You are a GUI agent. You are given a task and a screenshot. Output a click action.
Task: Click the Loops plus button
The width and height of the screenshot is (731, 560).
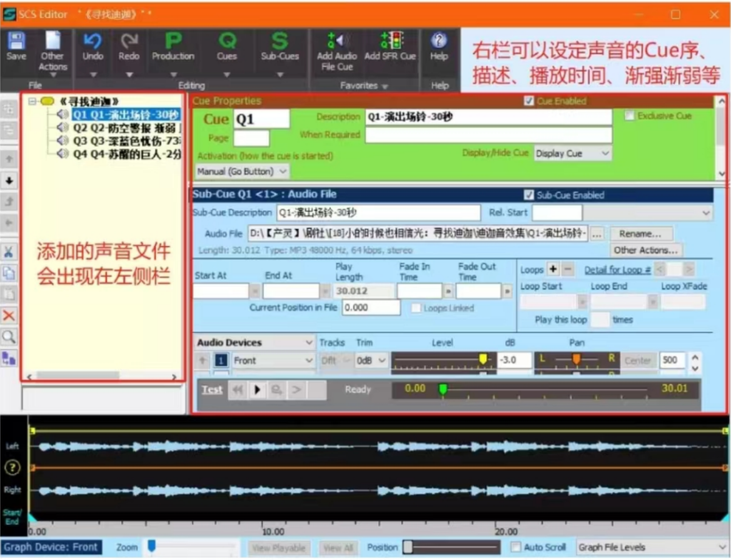(553, 269)
